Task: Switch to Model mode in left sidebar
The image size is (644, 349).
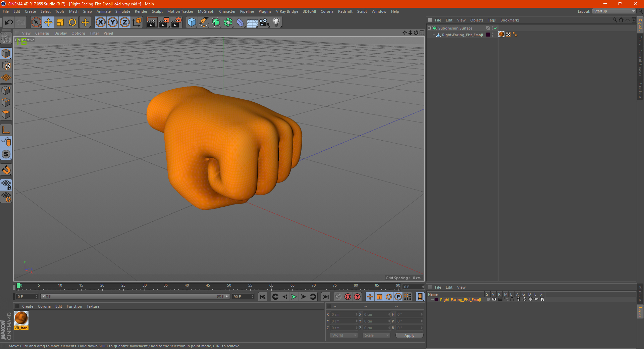Action: coord(6,53)
